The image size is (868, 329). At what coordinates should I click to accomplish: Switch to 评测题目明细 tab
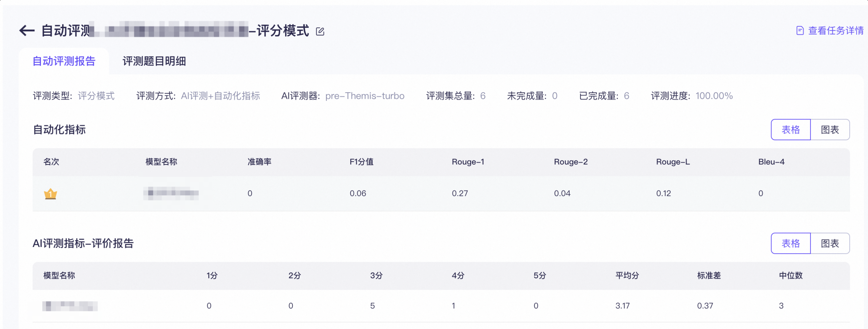coord(154,61)
